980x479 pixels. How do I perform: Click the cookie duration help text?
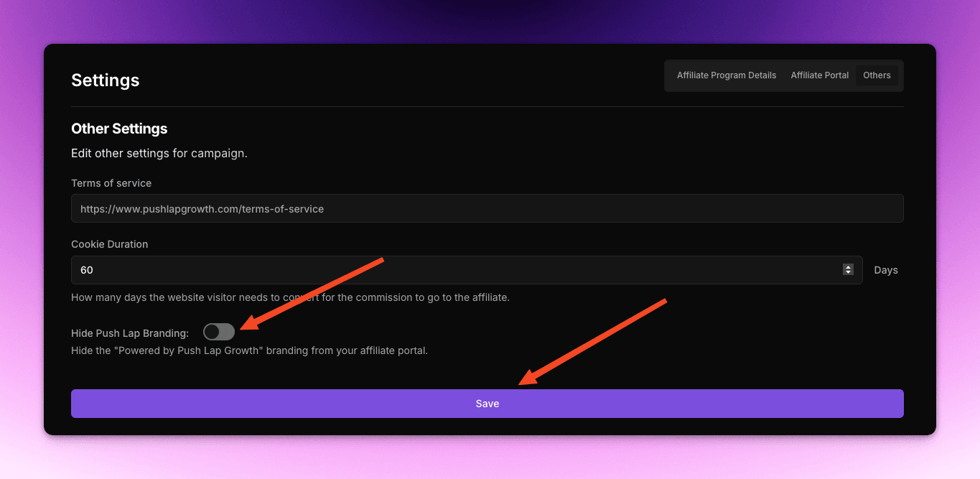[290, 297]
